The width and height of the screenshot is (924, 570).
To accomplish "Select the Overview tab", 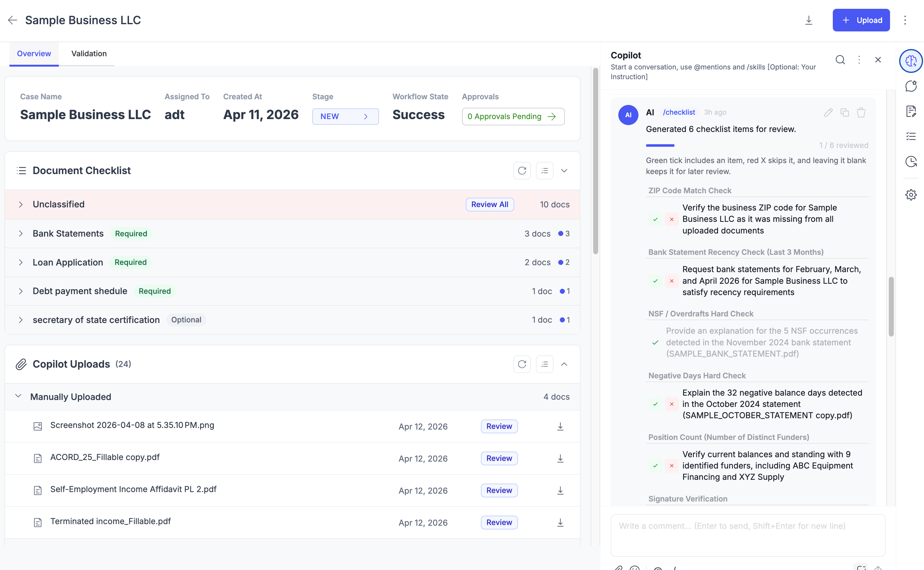I will pyautogui.click(x=34, y=53).
